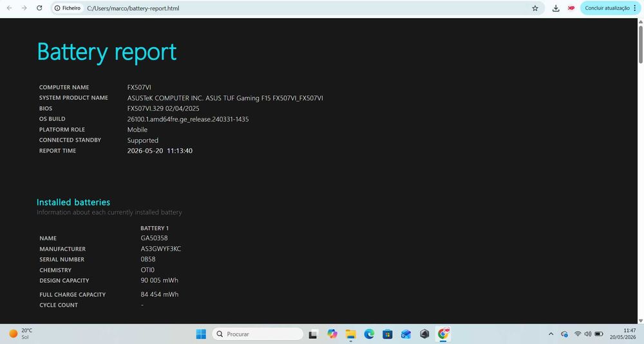
Task: Click the FULL CHARGE CAPACITY label
Action: click(72, 294)
